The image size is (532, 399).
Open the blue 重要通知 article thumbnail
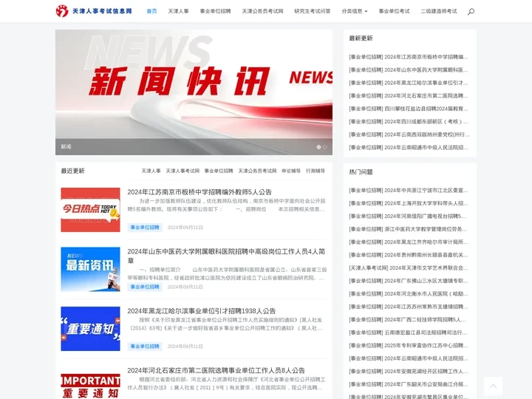91,329
